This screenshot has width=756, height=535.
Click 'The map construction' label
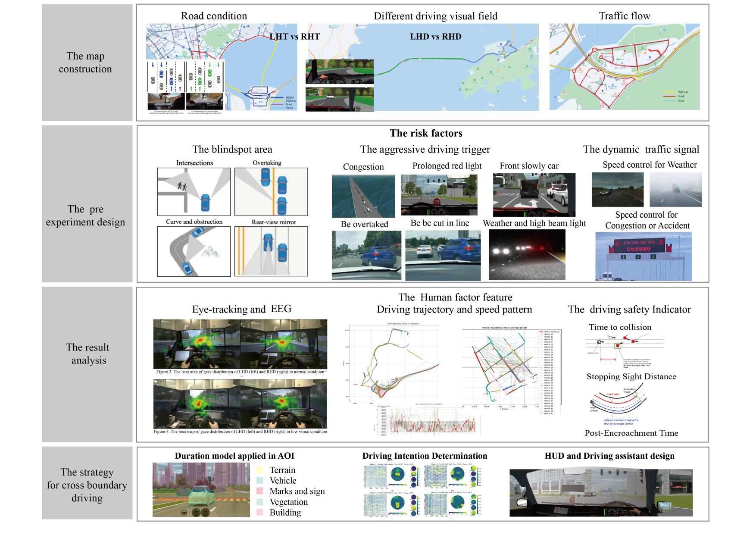85,63
